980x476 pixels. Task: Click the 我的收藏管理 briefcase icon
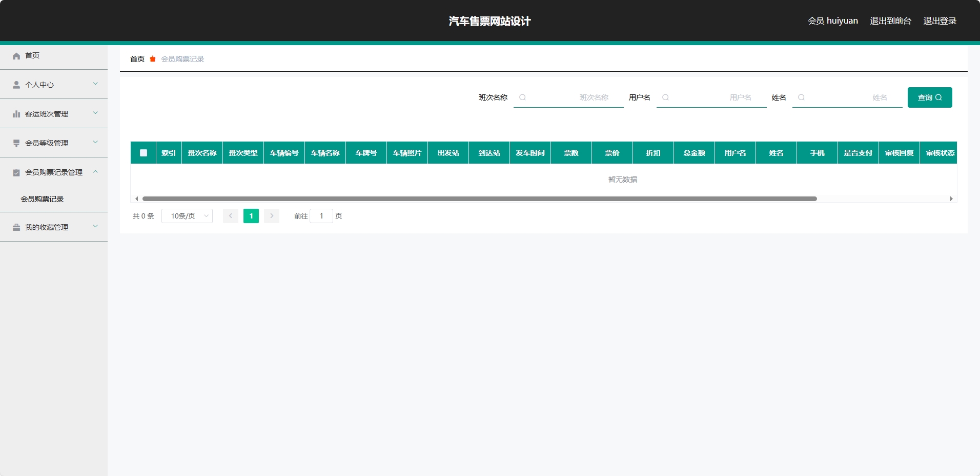coord(16,227)
